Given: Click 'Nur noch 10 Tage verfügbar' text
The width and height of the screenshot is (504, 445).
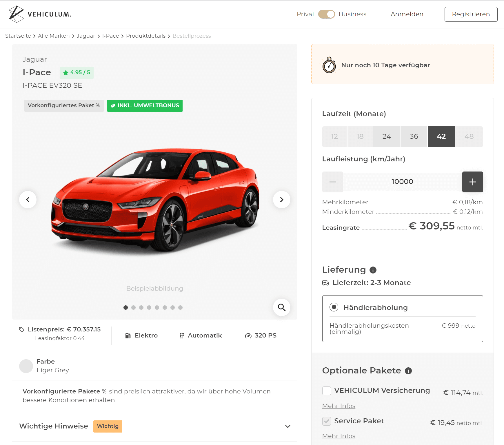Looking at the screenshot, I should (x=385, y=65).
